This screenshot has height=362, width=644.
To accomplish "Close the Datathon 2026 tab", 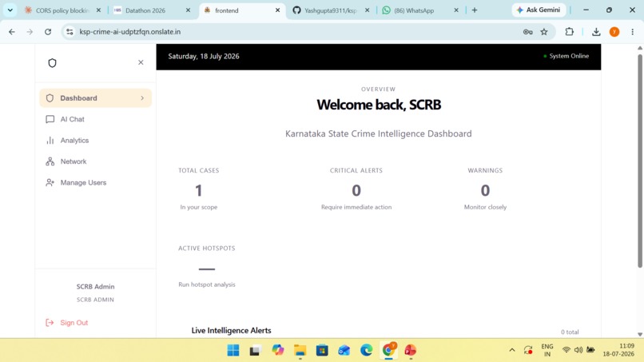I will 188,10.
